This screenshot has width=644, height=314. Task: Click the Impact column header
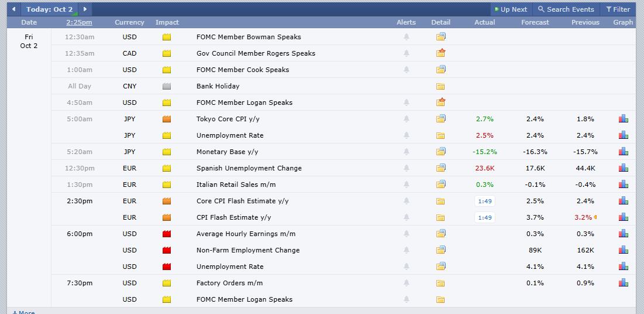[167, 22]
